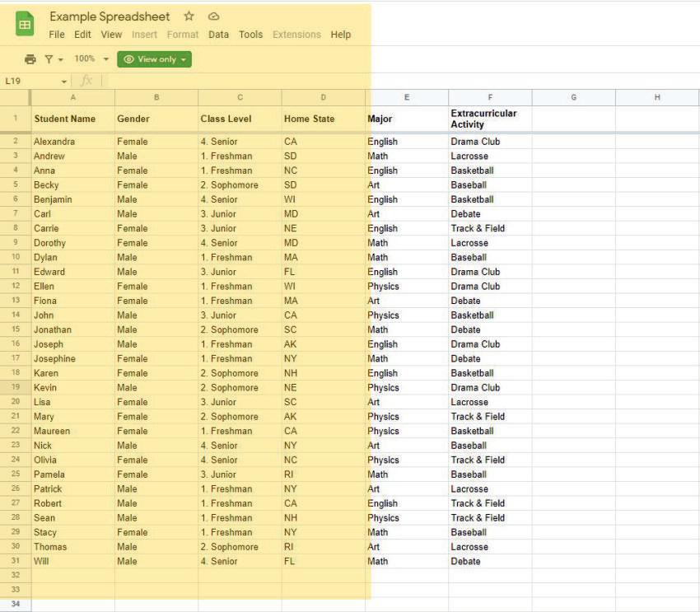Screen dimensions: 700x612
Task: Select column E header
Action: 407,97
